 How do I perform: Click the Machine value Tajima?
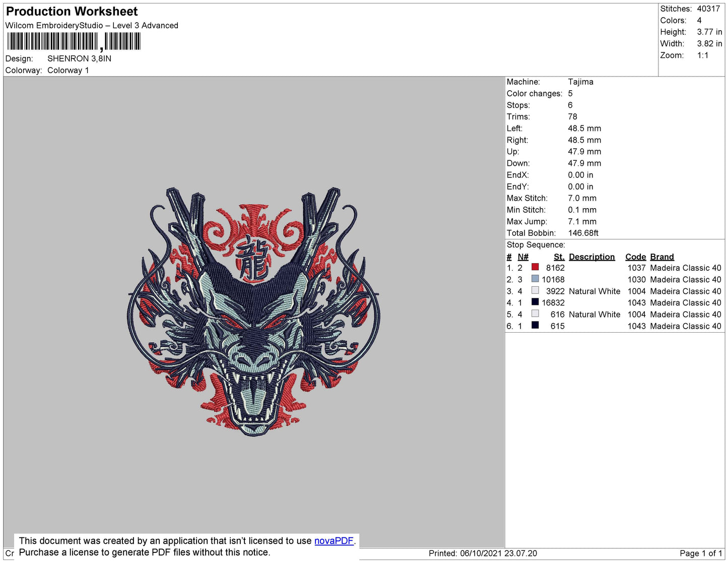coord(580,82)
